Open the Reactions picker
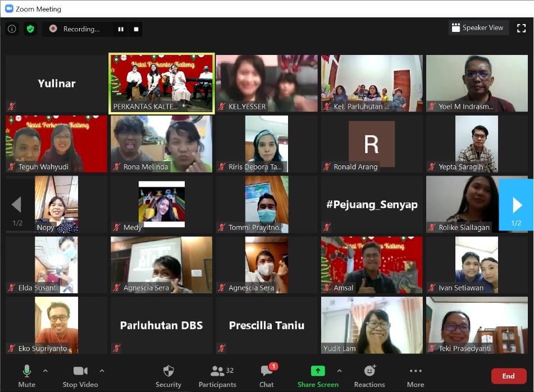 click(x=369, y=376)
